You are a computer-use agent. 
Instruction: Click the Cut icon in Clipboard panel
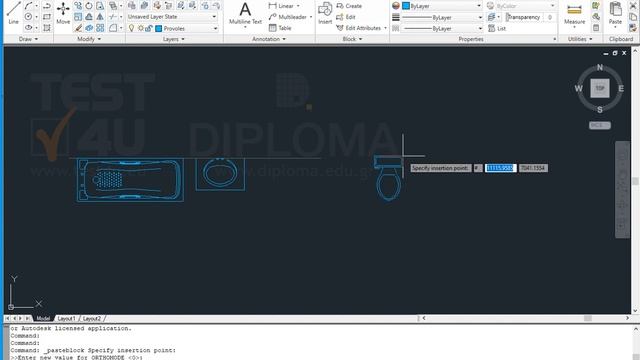(x=633, y=6)
